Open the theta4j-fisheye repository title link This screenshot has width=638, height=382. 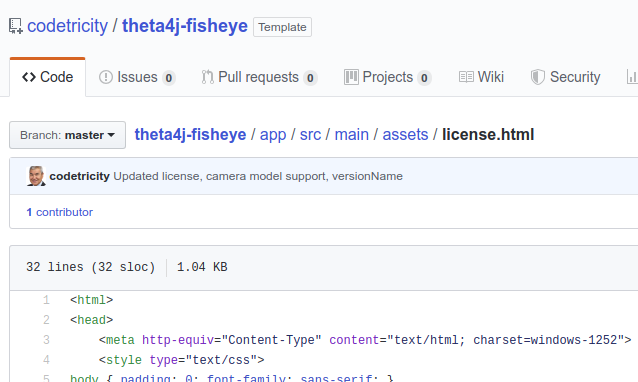[185, 26]
